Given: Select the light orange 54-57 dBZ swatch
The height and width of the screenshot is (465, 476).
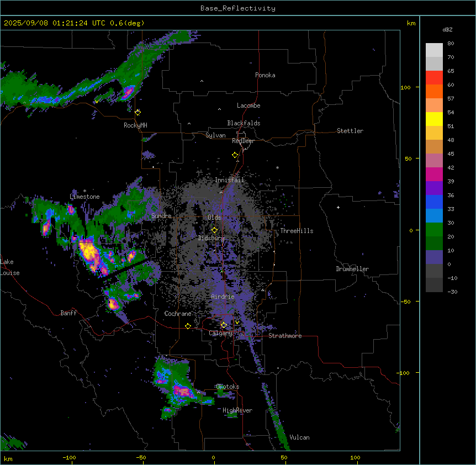Looking at the screenshot, I should coord(434,105).
